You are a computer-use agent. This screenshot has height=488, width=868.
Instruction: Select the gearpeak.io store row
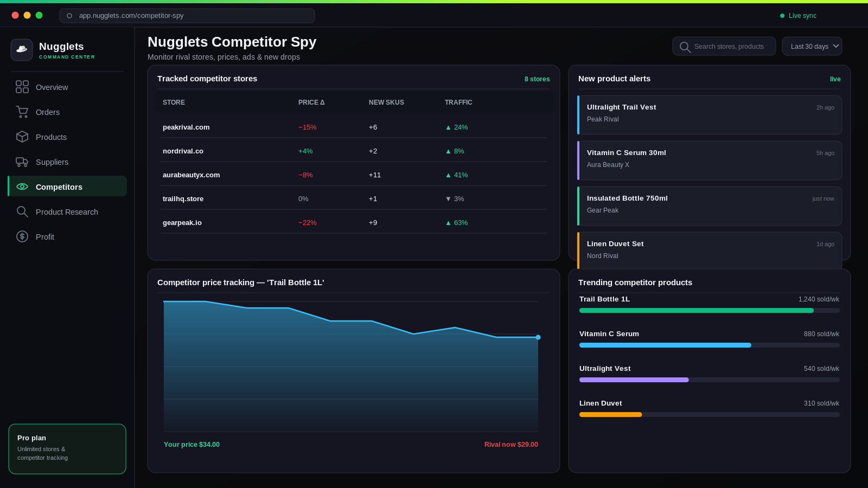[x=354, y=222]
